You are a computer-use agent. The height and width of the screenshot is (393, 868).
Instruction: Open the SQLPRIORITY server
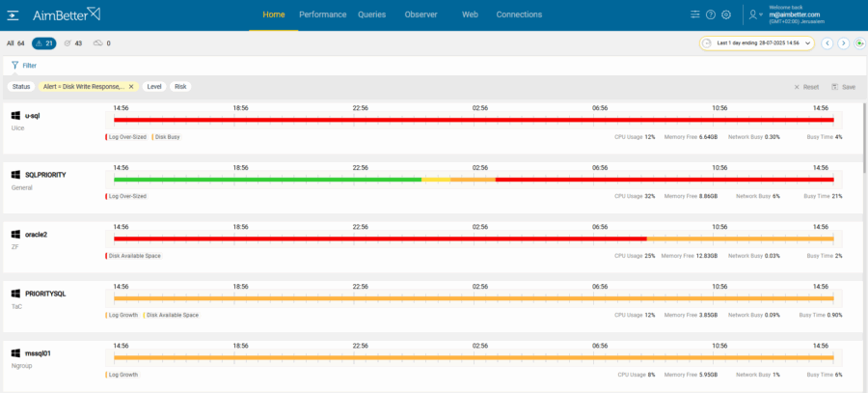click(x=45, y=175)
